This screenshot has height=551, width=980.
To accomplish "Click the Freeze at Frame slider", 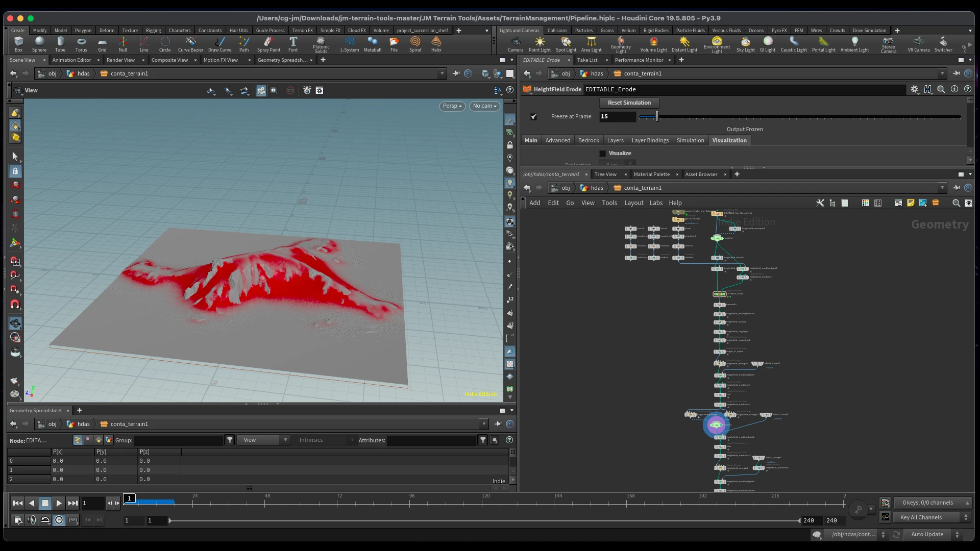I will 800,117.
